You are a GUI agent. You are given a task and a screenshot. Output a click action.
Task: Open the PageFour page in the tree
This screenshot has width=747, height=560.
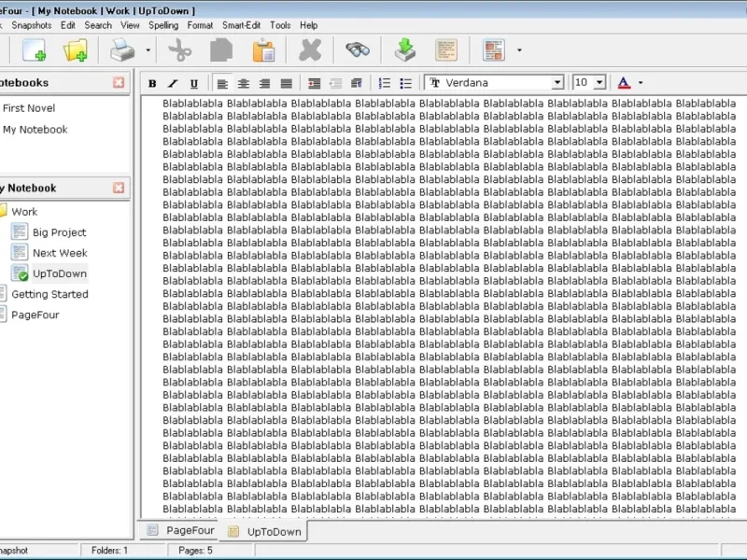[35, 315]
